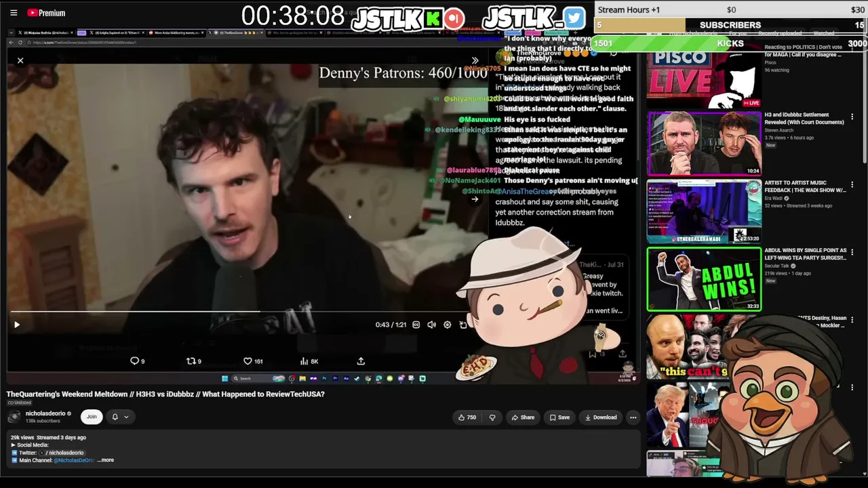Open nicholasdeorio channel name link
The height and width of the screenshot is (488, 868).
pyautogui.click(x=45, y=413)
